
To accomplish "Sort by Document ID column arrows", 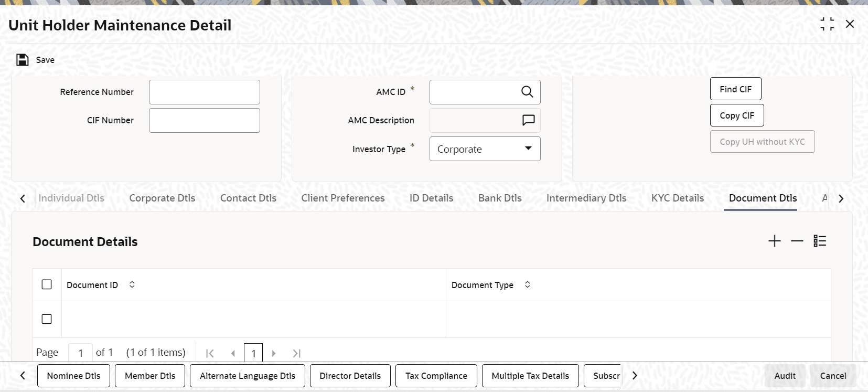I will pos(132,284).
